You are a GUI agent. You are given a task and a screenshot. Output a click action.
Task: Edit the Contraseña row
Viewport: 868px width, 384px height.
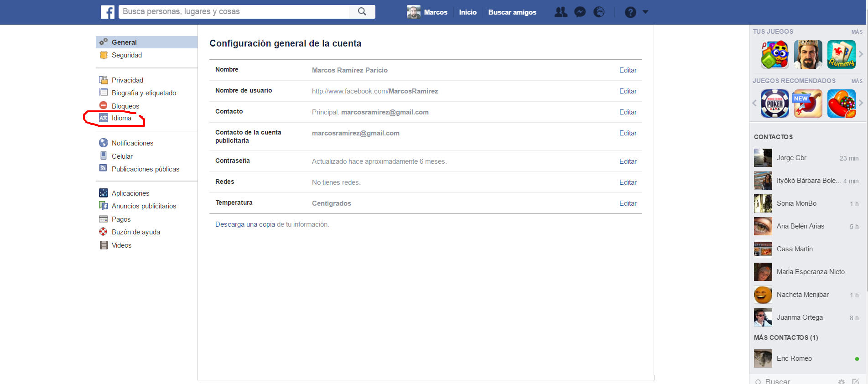(x=628, y=161)
